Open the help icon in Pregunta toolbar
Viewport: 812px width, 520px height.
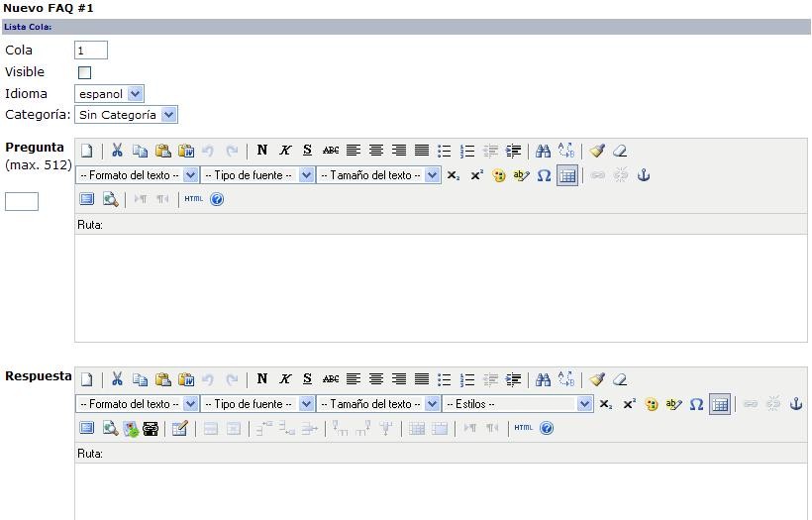tap(217, 199)
